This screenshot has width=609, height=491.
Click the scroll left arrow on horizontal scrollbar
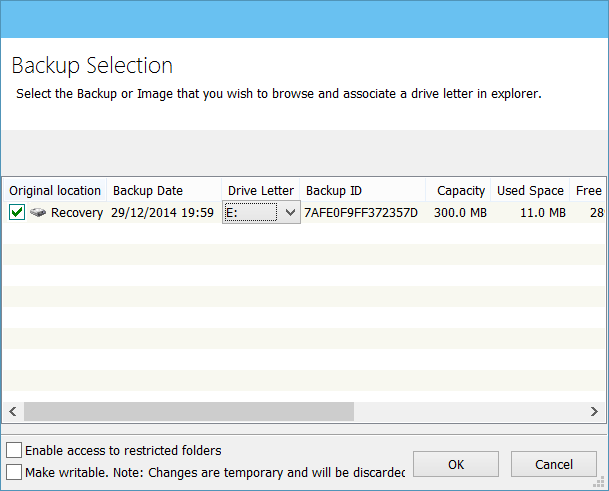[13, 411]
